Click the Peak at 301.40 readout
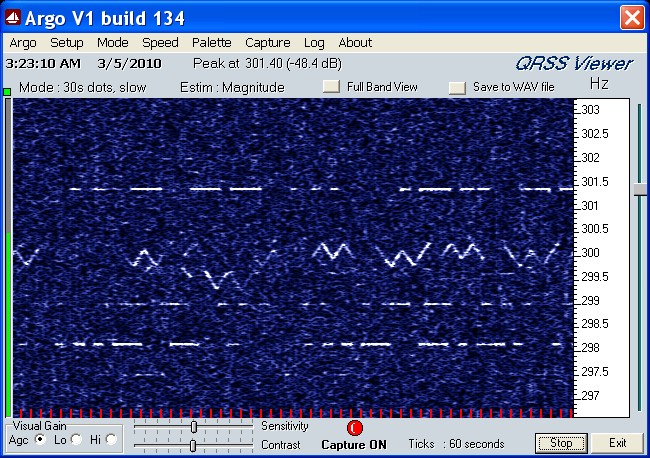This screenshot has height=458, width=650. [267, 63]
